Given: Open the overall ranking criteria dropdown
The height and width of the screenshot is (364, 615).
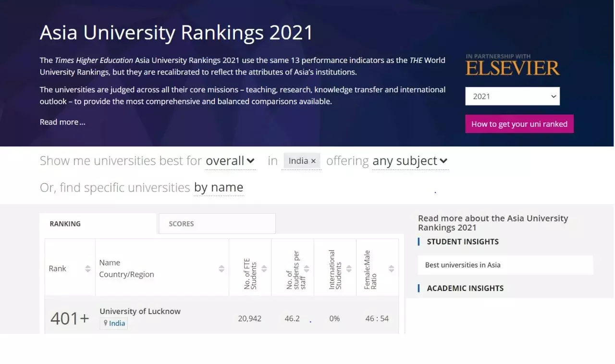Looking at the screenshot, I should [230, 161].
